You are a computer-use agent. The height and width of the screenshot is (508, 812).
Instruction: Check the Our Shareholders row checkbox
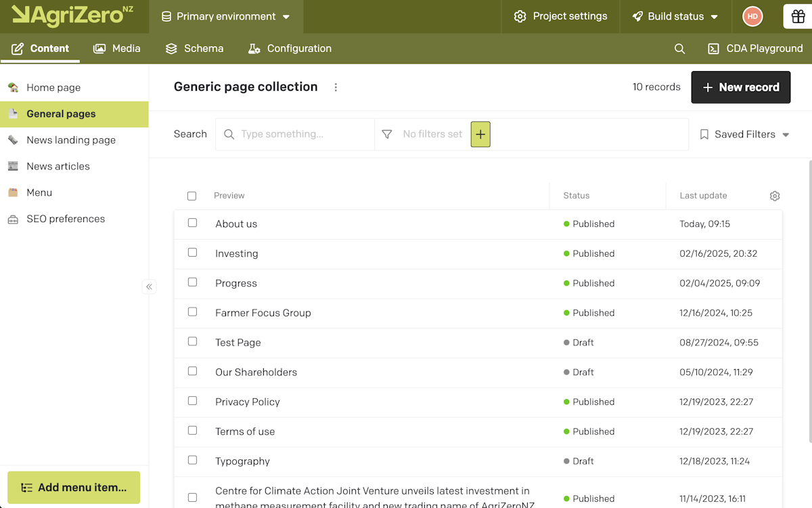tap(192, 371)
